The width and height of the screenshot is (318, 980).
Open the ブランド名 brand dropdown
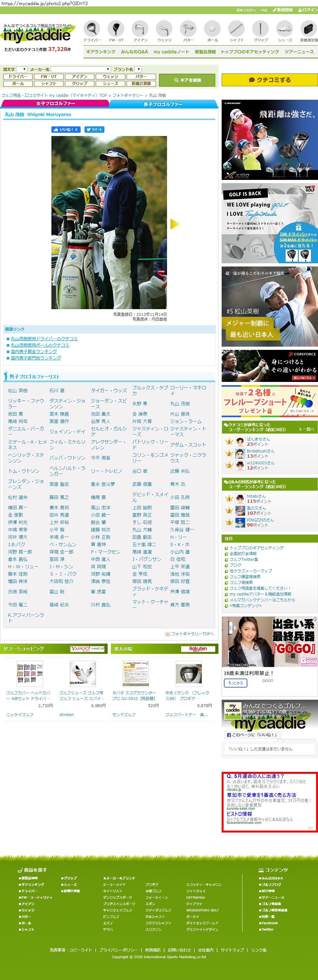coord(138,69)
